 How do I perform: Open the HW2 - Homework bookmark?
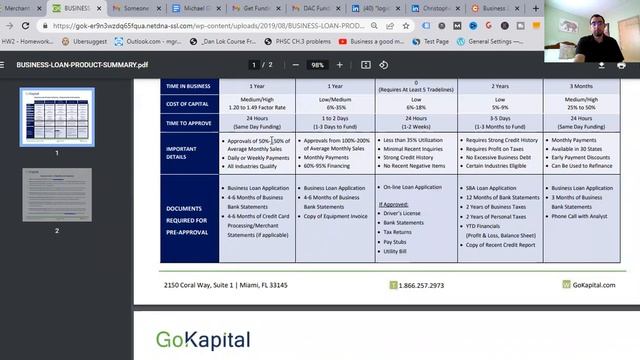tap(27, 41)
